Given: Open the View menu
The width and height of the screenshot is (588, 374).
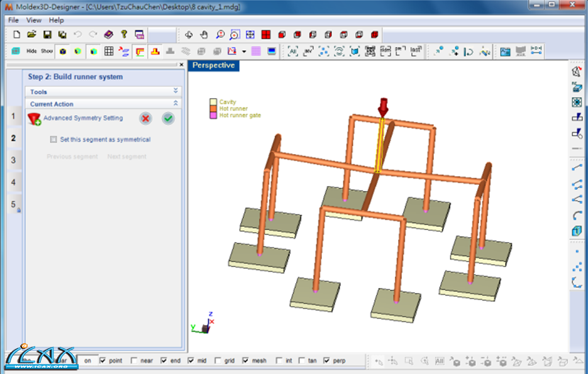Looking at the screenshot, I should (34, 20).
